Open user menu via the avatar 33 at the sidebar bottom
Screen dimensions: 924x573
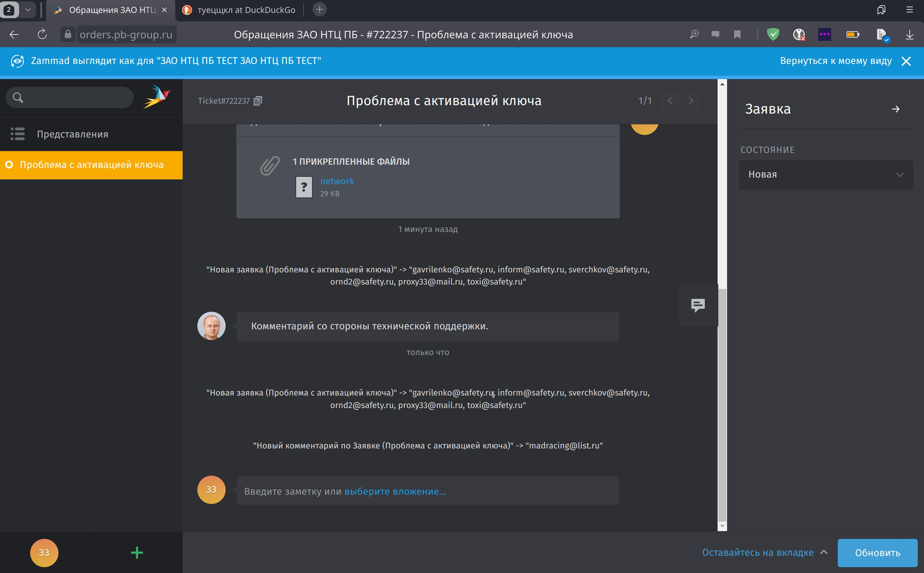(44, 553)
